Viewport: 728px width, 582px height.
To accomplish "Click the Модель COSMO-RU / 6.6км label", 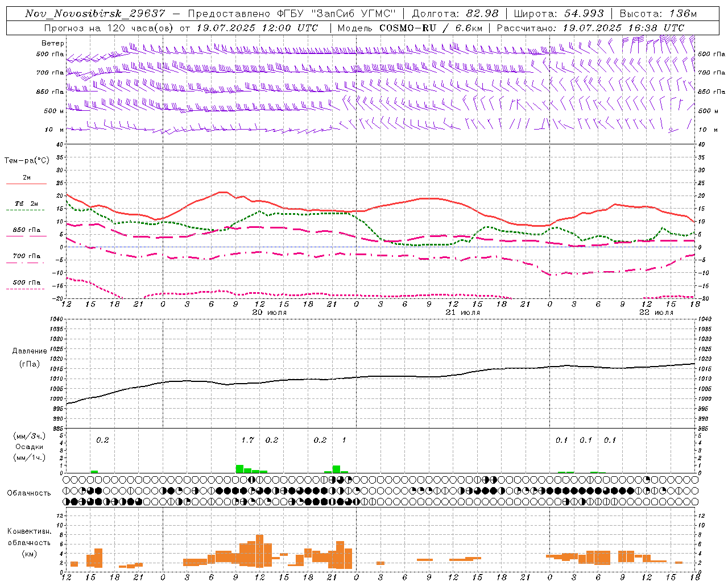I will point(409,28).
